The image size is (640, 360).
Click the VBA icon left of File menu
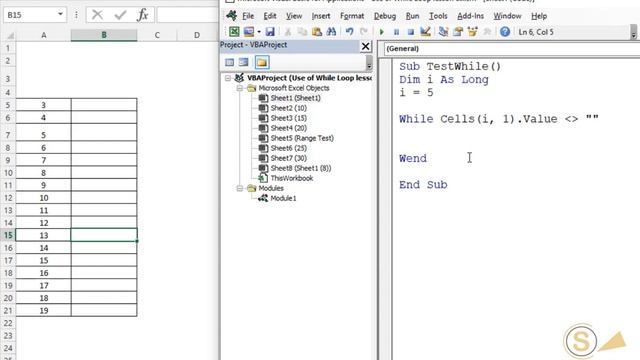[232, 16]
